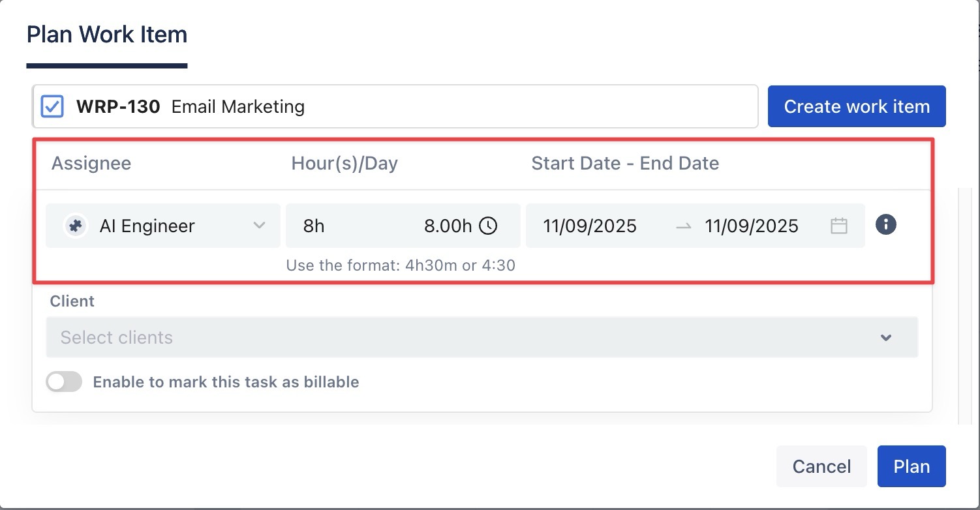The height and width of the screenshot is (510, 980).
Task: Click the task type icon beside WRP-130
Action: pyautogui.click(x=52, y=106)
